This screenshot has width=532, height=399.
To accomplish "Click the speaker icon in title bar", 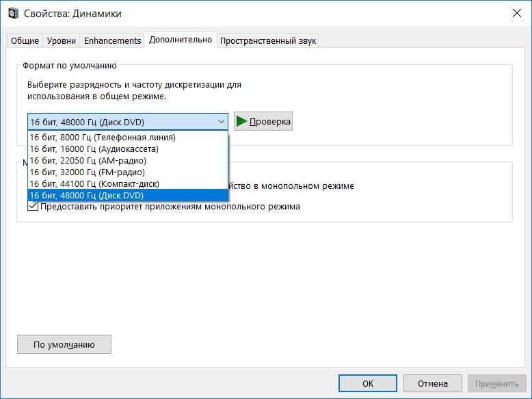I will 13,14.
